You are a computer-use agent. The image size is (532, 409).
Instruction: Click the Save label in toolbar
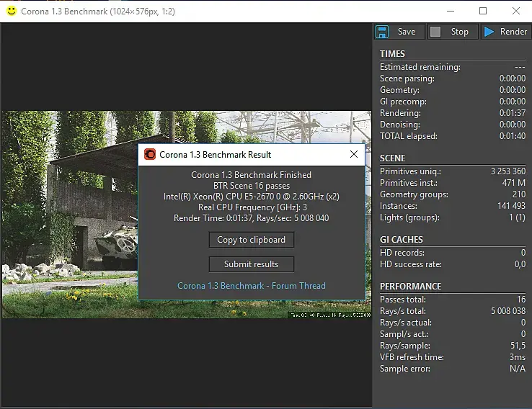click(407, 32)
